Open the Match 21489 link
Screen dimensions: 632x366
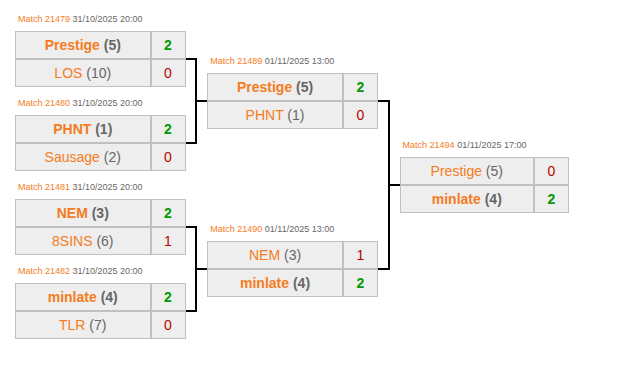click(236, 61)
